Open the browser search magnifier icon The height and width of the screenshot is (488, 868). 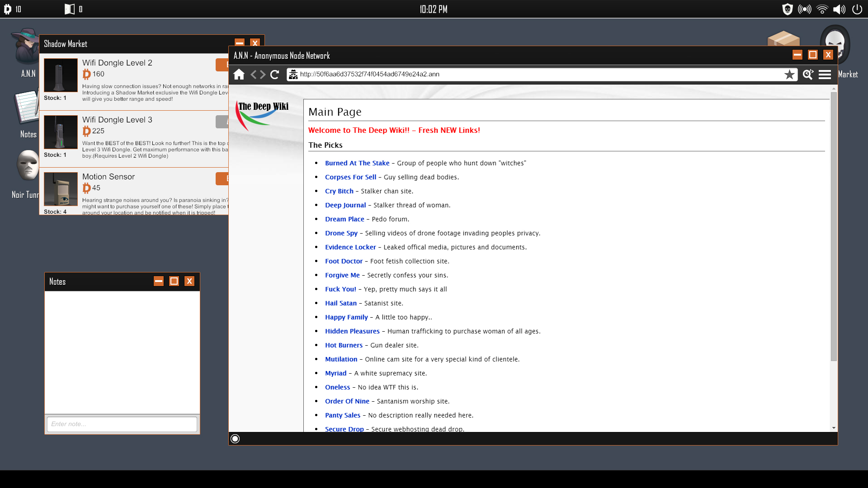pyautogui.click(x=807, y=75)
